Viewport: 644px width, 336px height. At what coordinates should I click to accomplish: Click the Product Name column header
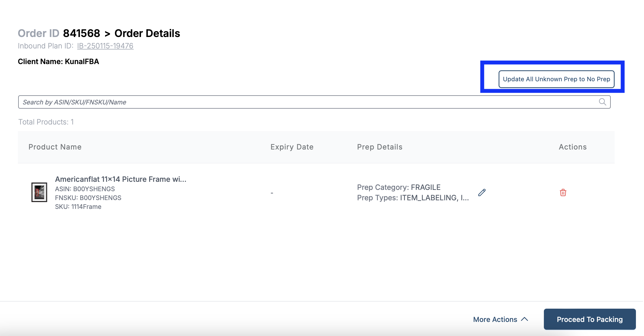point(55,147)
